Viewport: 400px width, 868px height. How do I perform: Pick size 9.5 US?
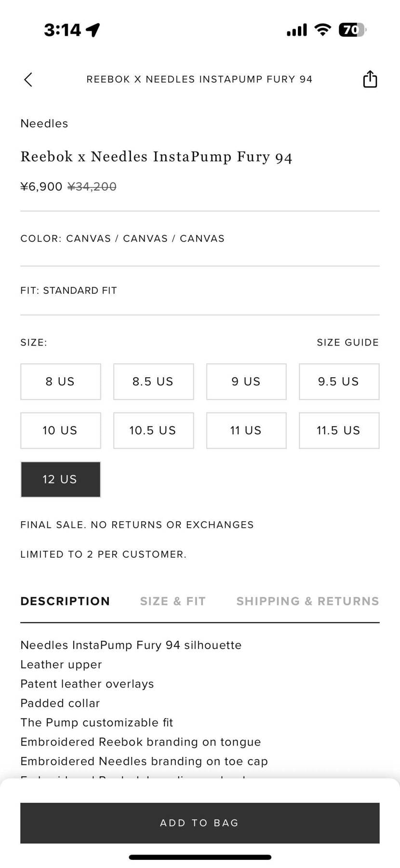(339, 382)
